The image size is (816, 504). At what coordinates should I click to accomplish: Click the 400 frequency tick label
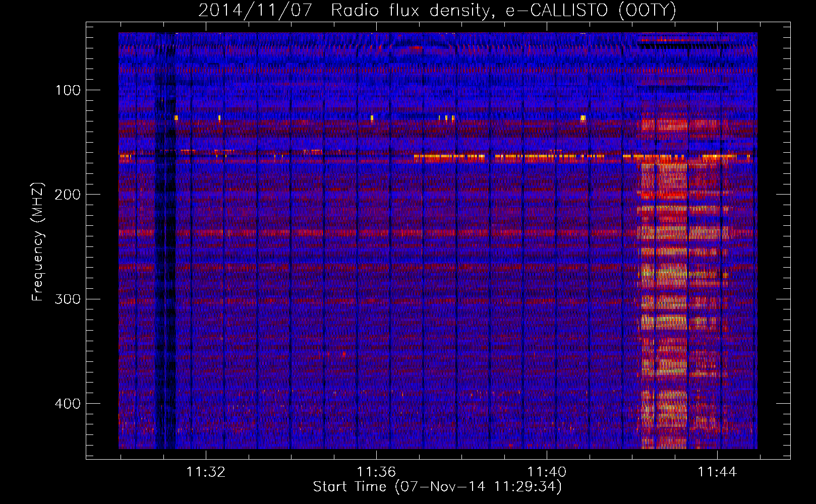68,404
